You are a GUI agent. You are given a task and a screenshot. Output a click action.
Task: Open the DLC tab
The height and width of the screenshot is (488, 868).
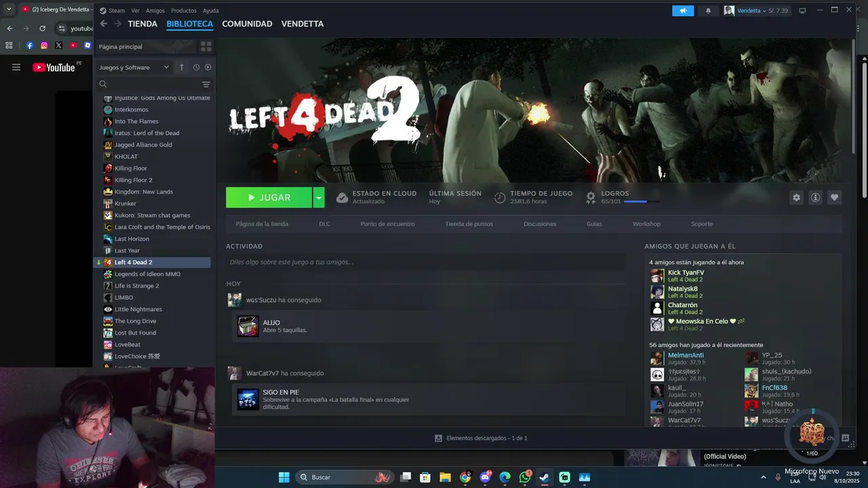(325, 224)
